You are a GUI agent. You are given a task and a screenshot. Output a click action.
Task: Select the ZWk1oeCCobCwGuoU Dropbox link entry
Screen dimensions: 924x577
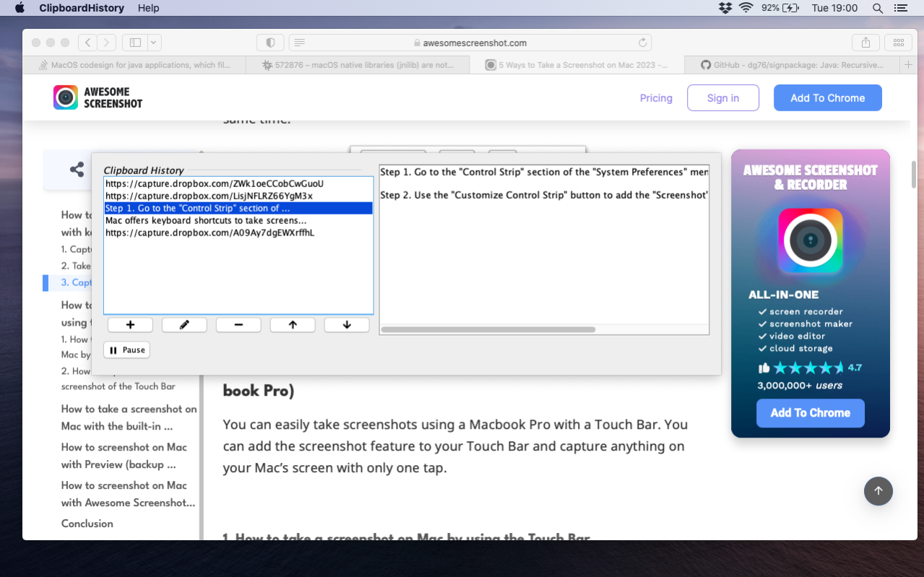(238, 183)
